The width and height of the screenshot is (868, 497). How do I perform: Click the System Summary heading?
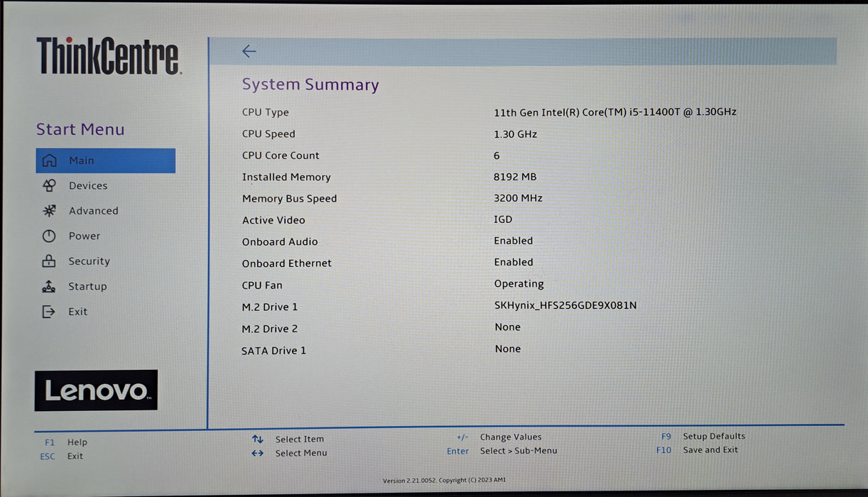click(310, 84)
